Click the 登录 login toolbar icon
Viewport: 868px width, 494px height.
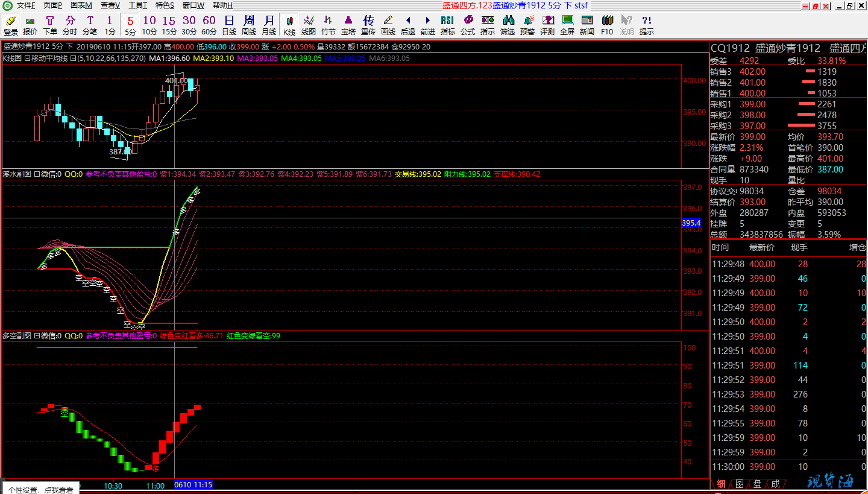point(11,25)
